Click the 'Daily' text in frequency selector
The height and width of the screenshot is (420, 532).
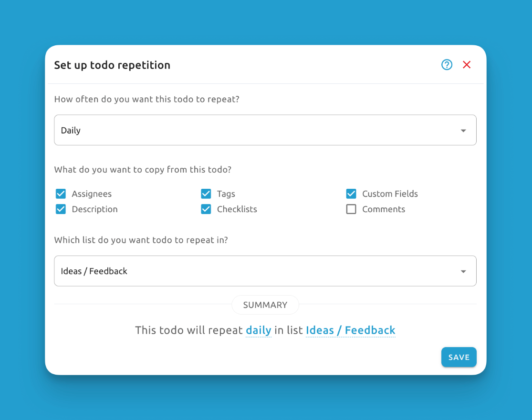click(x=71, y=131)
